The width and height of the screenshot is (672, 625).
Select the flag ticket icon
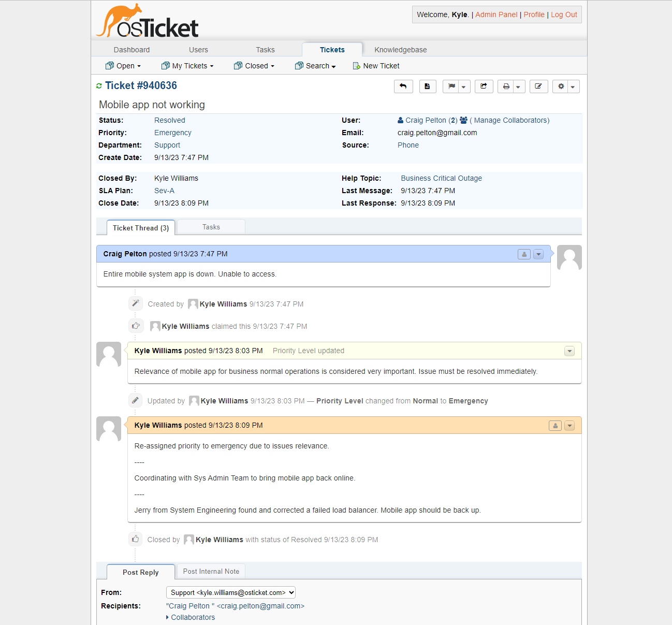coord(451,86)
